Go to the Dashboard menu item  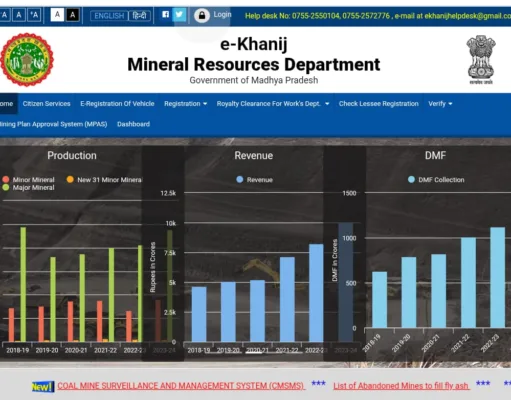coord(133,124)
